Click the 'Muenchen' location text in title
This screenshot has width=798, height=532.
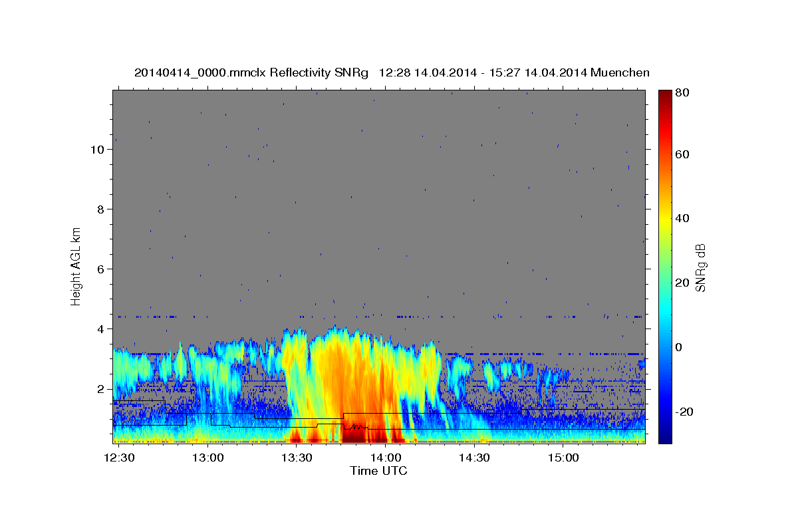tap(620, 72)
